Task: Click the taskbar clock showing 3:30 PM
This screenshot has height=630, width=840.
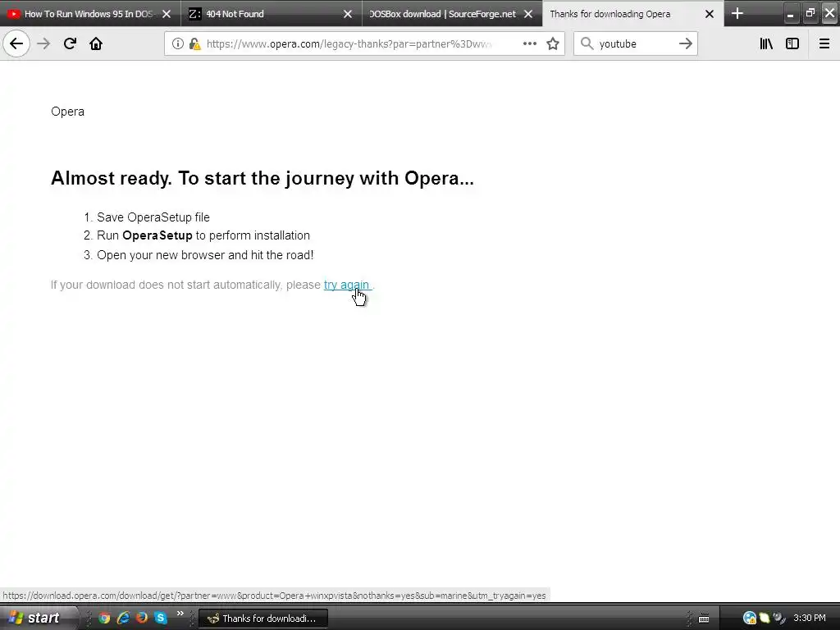Action: pos(810,618)
